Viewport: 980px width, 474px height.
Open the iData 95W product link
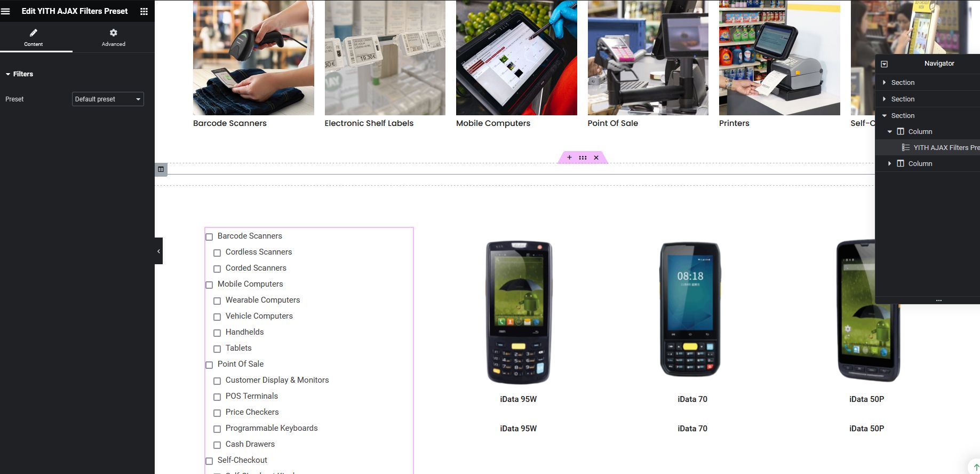coord(519,399)
